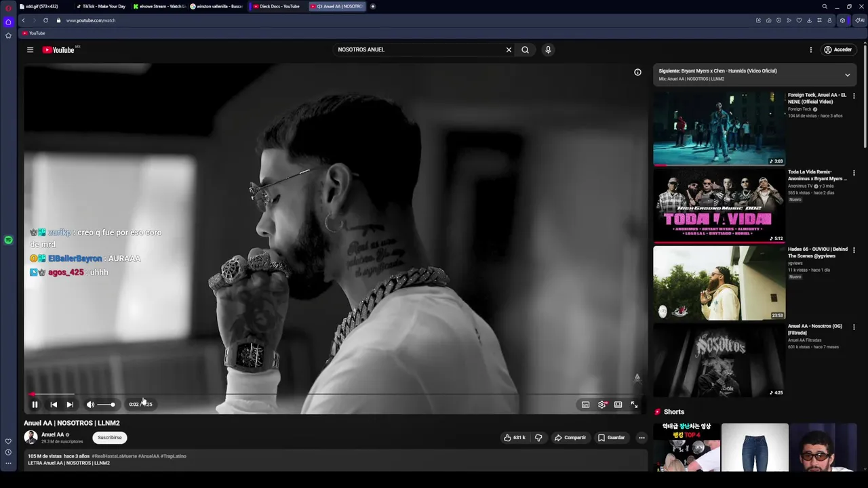Open options for Toda La Vida Remix
This screenshot has width=868, height=488.
(x=854, y=174)
